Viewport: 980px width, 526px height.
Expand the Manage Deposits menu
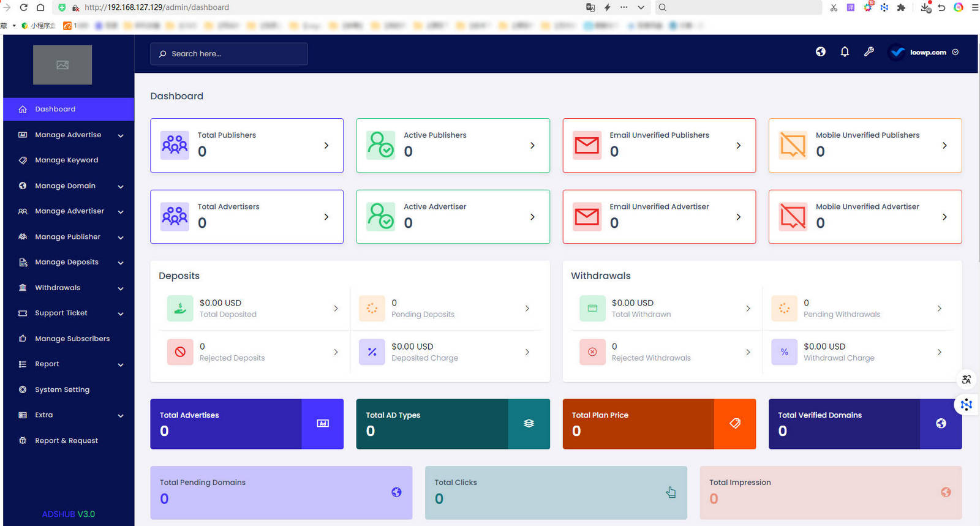tap(69, 262)
